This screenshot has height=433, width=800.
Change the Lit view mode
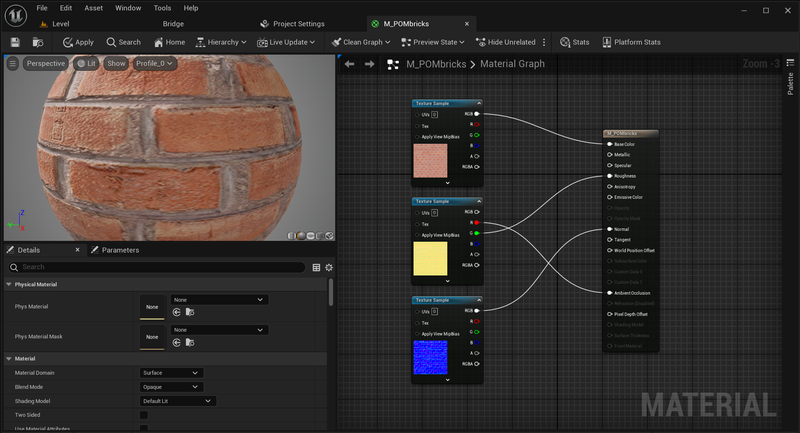86,63
